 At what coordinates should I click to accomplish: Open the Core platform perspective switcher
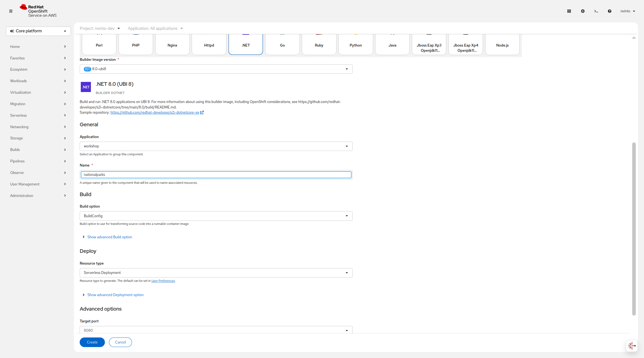38,31
